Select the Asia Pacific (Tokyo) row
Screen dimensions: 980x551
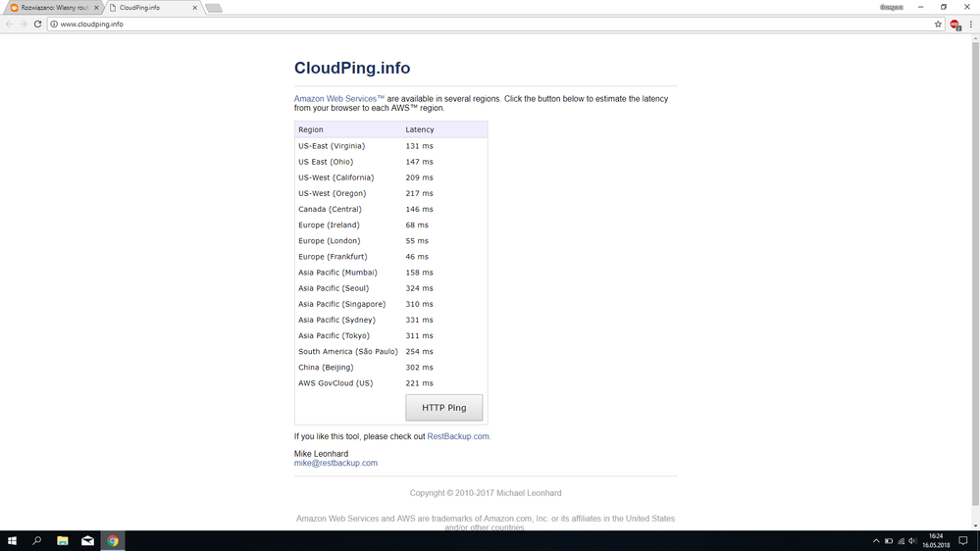pyautogui.click(x=391, y=335)
